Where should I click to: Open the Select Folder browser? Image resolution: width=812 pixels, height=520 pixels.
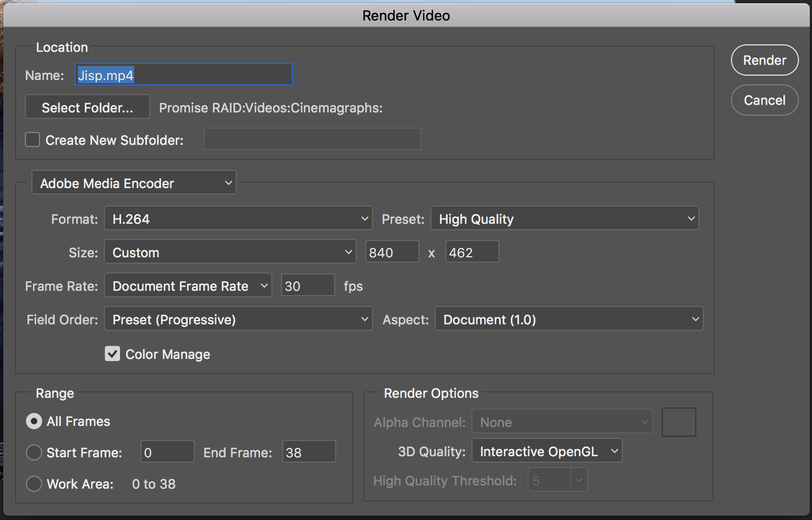(88, 107)
